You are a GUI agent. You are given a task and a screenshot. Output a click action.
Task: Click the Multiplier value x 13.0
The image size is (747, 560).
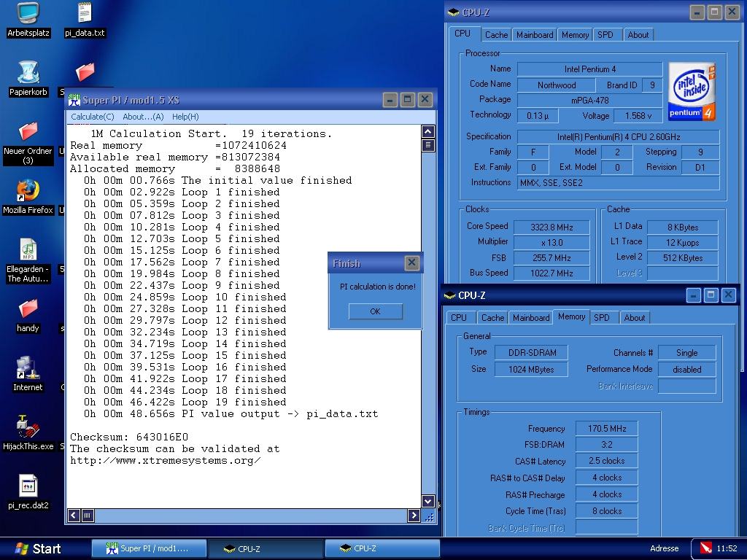pos(551,242)
